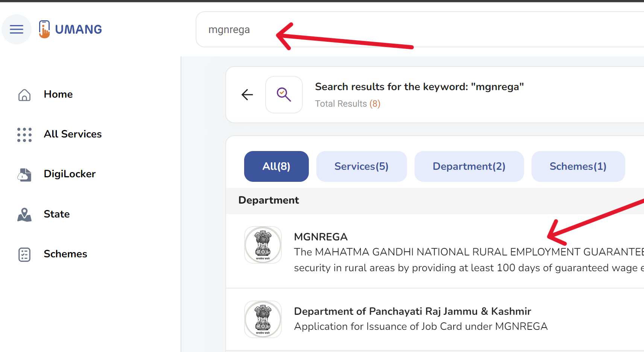Click the All Services grid icon

click(24, 134)
